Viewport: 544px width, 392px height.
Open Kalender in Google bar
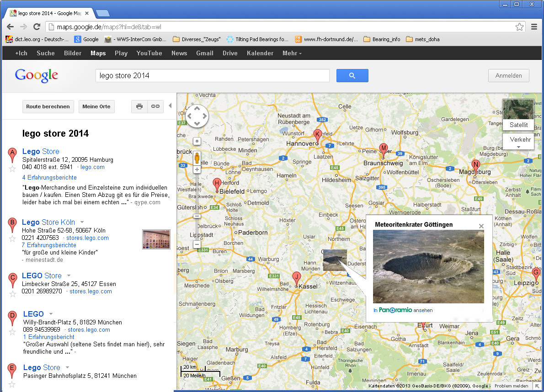260,53
